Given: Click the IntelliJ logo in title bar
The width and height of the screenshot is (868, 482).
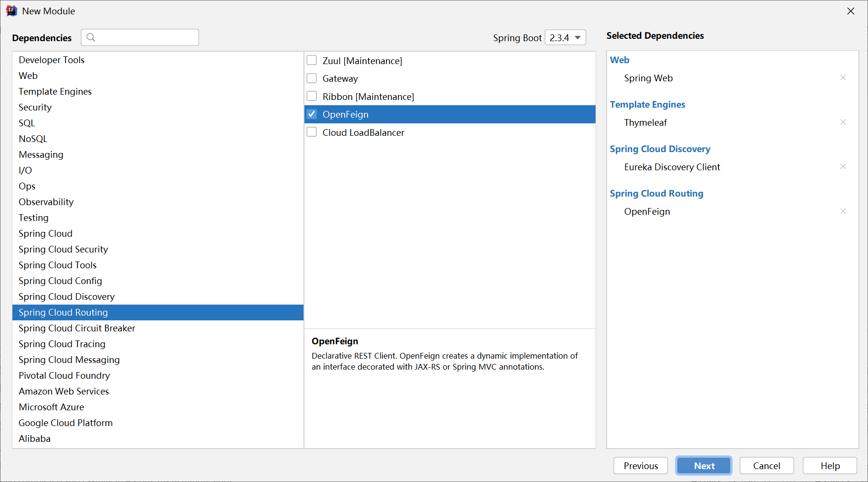Looking at the screenshot, I should 11,11.
